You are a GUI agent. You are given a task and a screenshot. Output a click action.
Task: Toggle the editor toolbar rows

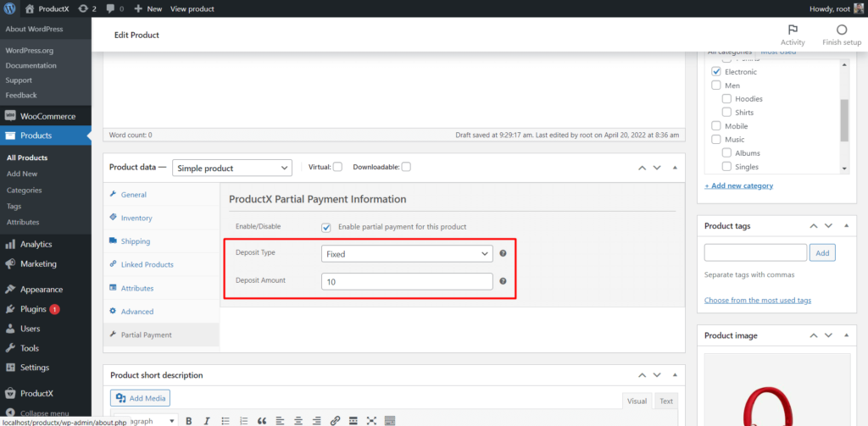tap(390, 421)
